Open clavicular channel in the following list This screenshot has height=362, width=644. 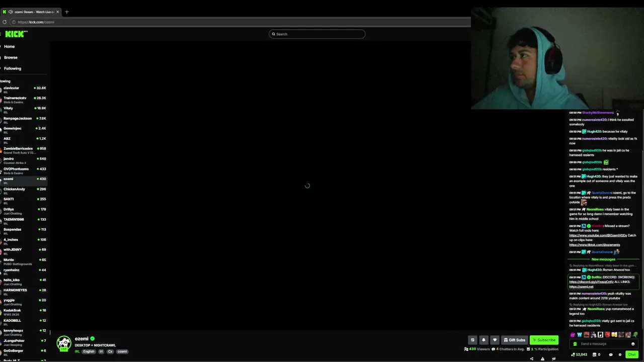pos(24,89)
